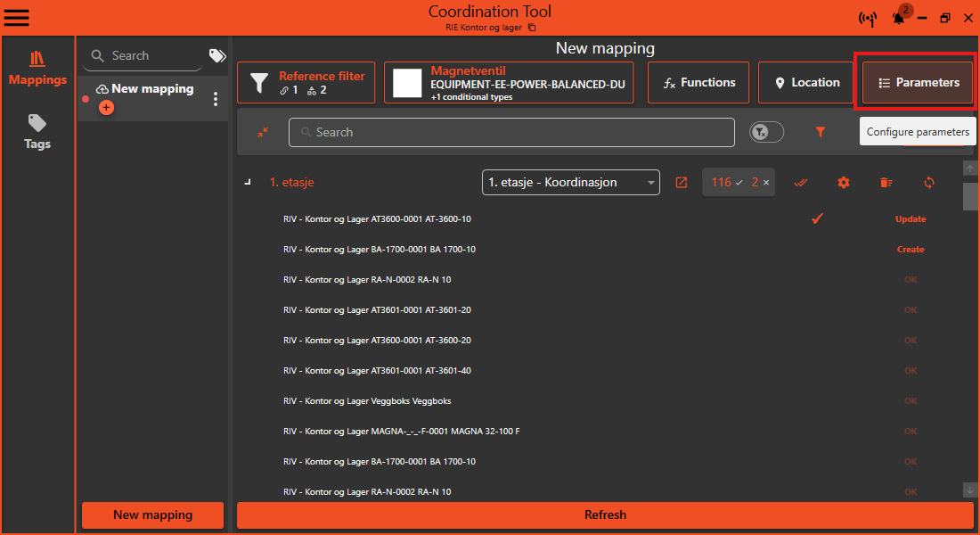The image size is (980, 535).
Task: Open the 1. etasje - Koordinasjon dropdown
Action: click(x=570, y=182)
